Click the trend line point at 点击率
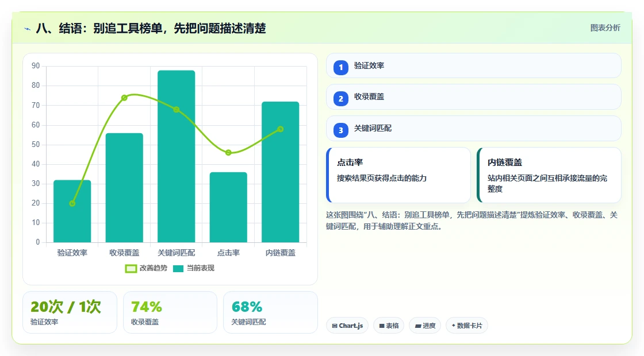The width and height of the screenshot is (644, 356). [228, 153]
